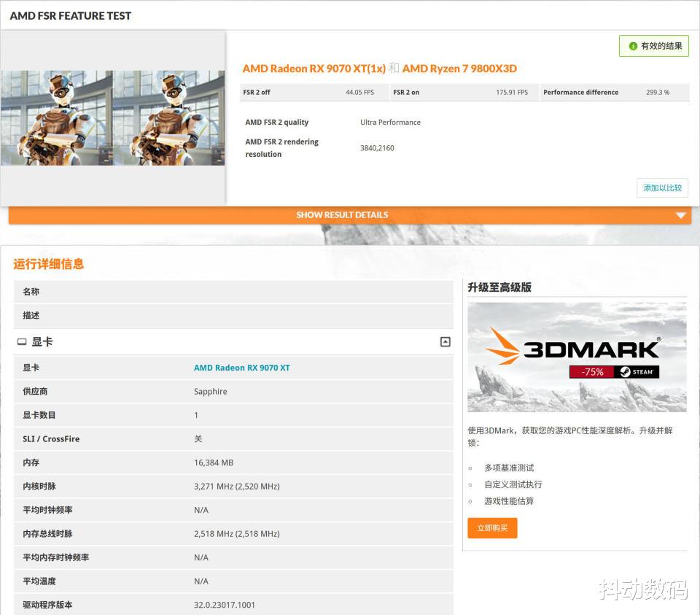This screenshot has height=615, width=700.
Task: Click the SHOW RESULT DETAILS label
Action: click(342, 214)
